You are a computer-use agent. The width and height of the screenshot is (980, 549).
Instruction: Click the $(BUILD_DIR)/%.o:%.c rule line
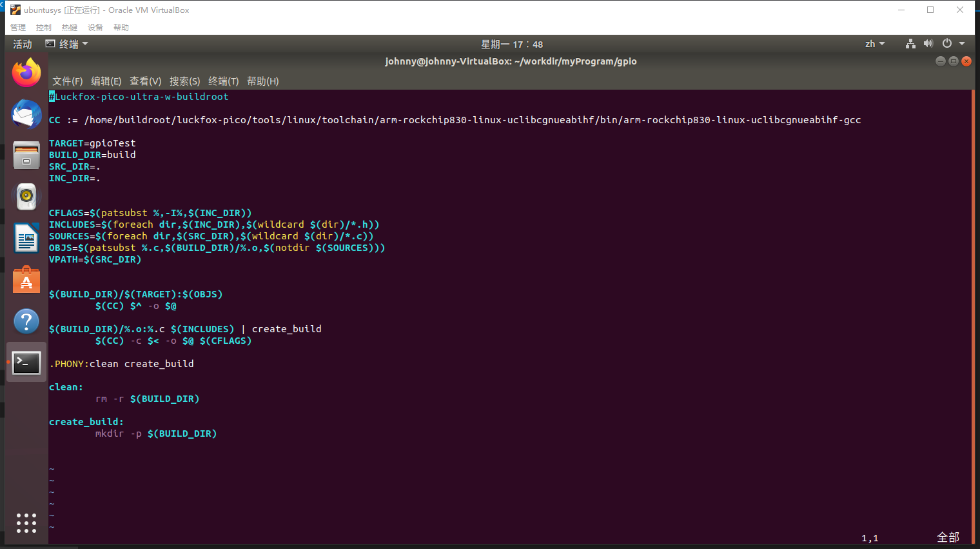click(185, 329)
